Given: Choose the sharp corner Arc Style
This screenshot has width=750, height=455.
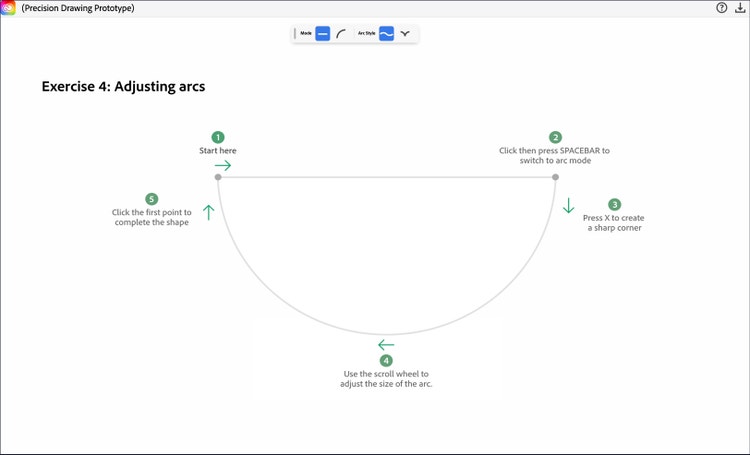Looking at the screenshot, I should coord(405,33).
